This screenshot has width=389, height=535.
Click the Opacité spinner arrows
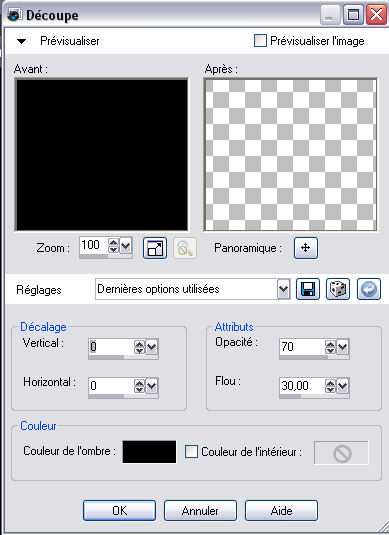[x=330, y=347]
